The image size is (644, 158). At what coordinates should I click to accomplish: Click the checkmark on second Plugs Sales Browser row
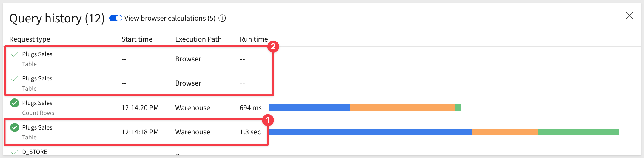pos(14,79)
